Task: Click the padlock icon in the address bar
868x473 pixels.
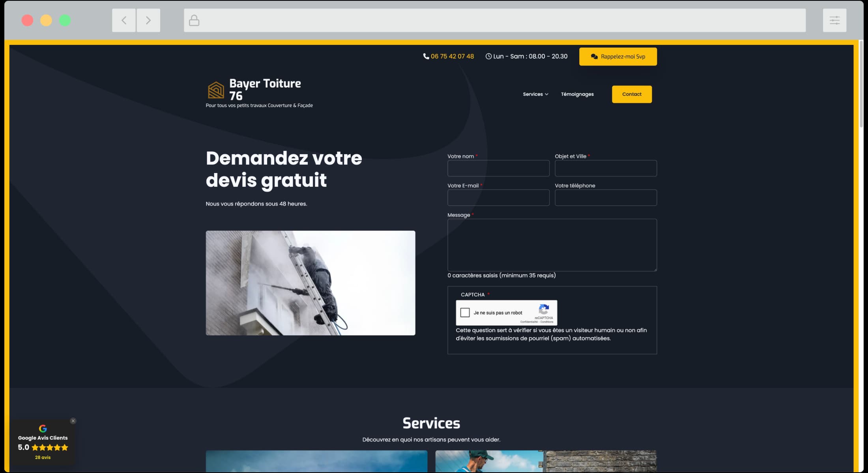Action: pos(194,20)
